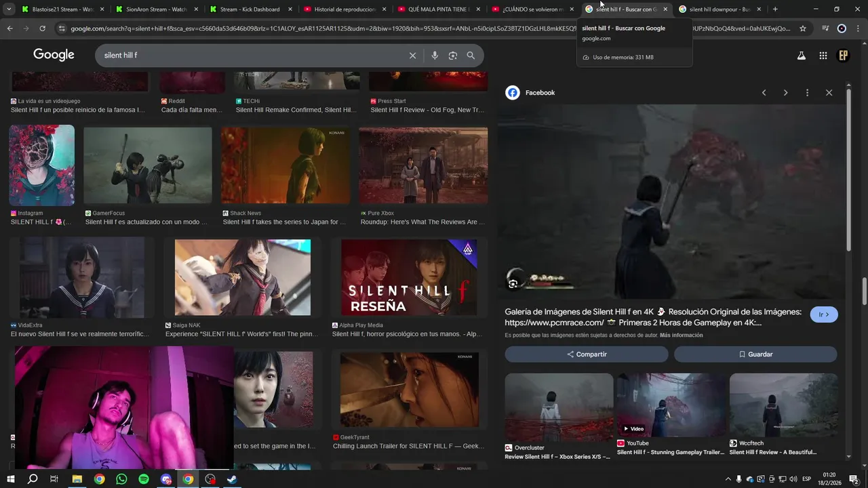Screen dimensions: 868x488
Task: Click the Guardar button
Action: pyautogui.click(x=755, y=354)
